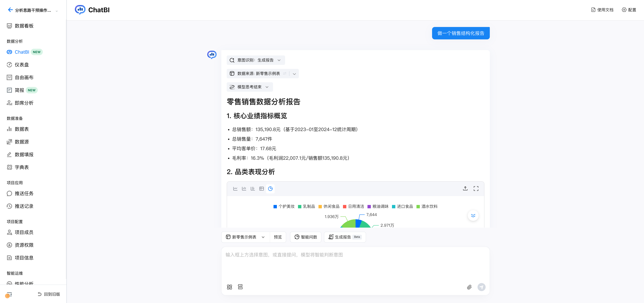This screenshot has height=303, width=644.
Task: Switch chart to vertical bar chart
Action: [x=244, y=189]
